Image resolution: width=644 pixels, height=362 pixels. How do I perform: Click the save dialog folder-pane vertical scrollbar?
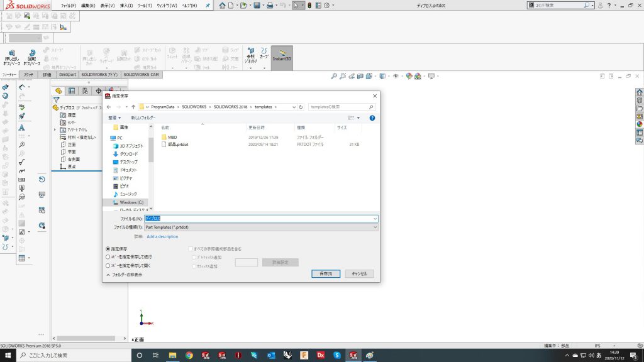pyautogui.click(x=151, y=150)
